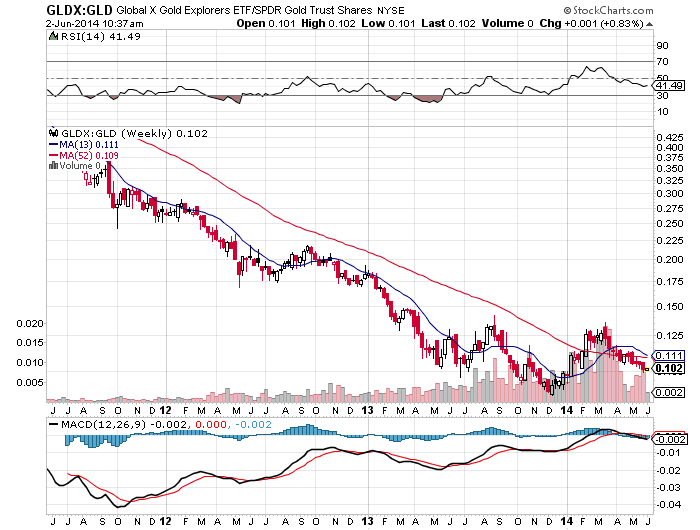The image size is (700, 530).
Task: Click the 2-Jun-2014 10:37am timestamp
Action: click(95, 24)
